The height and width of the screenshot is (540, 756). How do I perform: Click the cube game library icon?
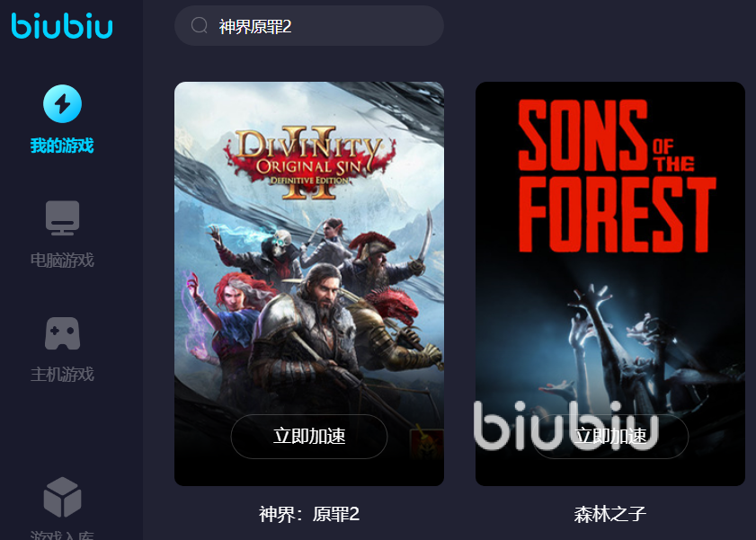pyautogui.click(x=62, y=497)
